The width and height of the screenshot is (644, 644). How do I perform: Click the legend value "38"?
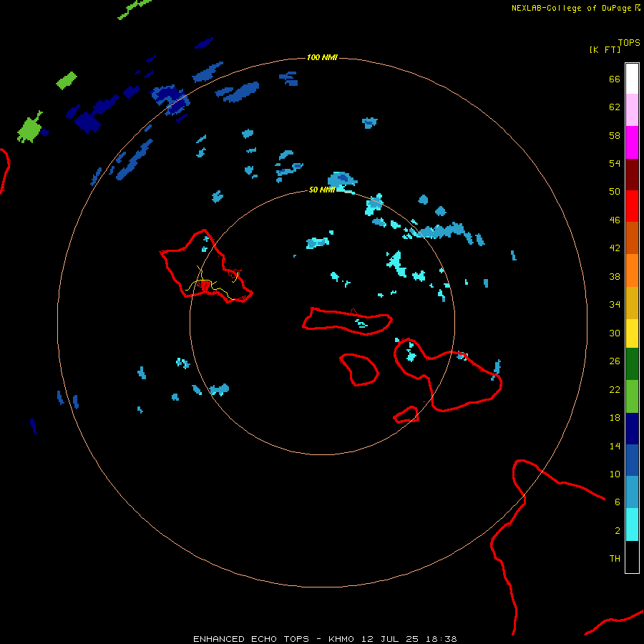(x=615, y=276)
